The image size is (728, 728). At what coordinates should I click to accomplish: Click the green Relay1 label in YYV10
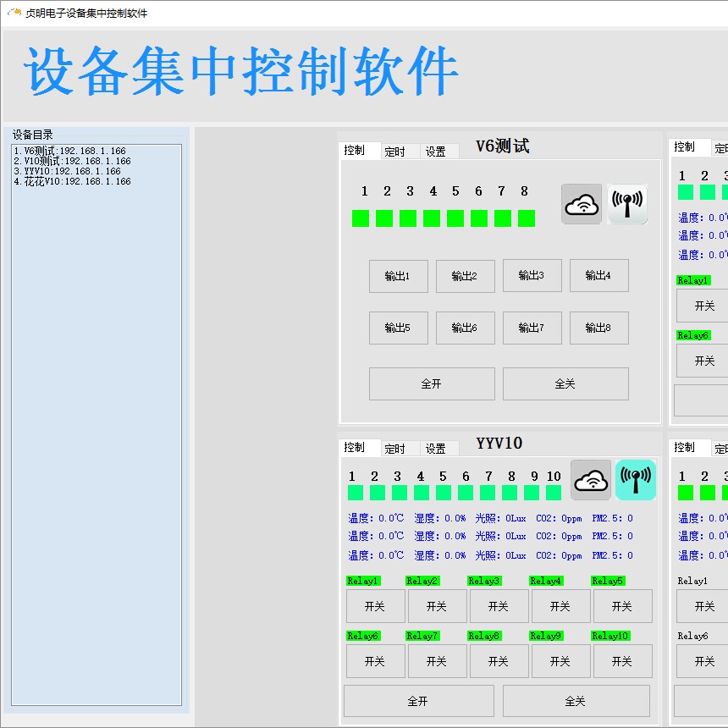pos(363,581)
